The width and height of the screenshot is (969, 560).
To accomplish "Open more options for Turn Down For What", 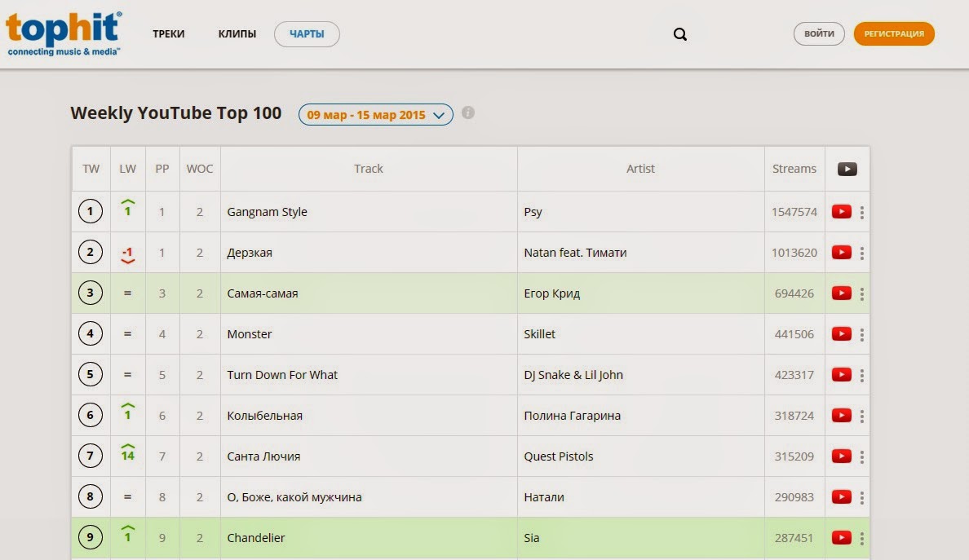I will coord(861,376).
